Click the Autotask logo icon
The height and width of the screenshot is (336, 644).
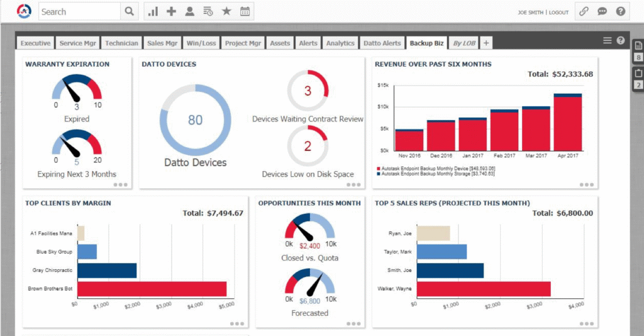(24, 11)
